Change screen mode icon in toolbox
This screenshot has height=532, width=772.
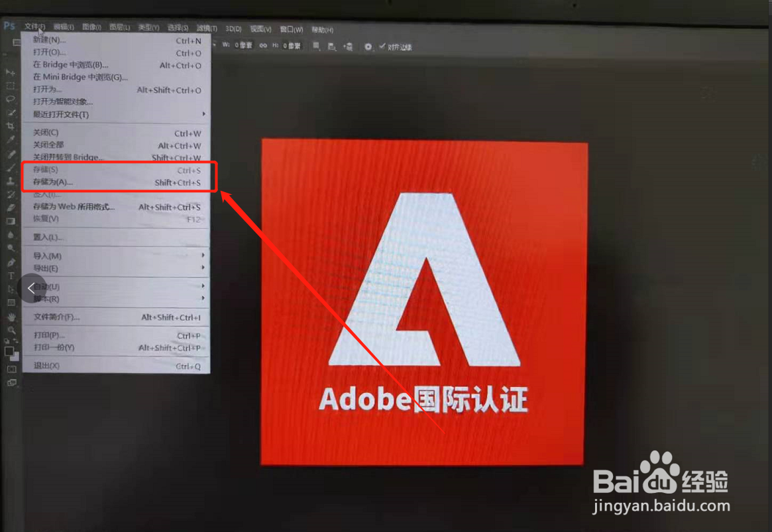coord(11,382)
